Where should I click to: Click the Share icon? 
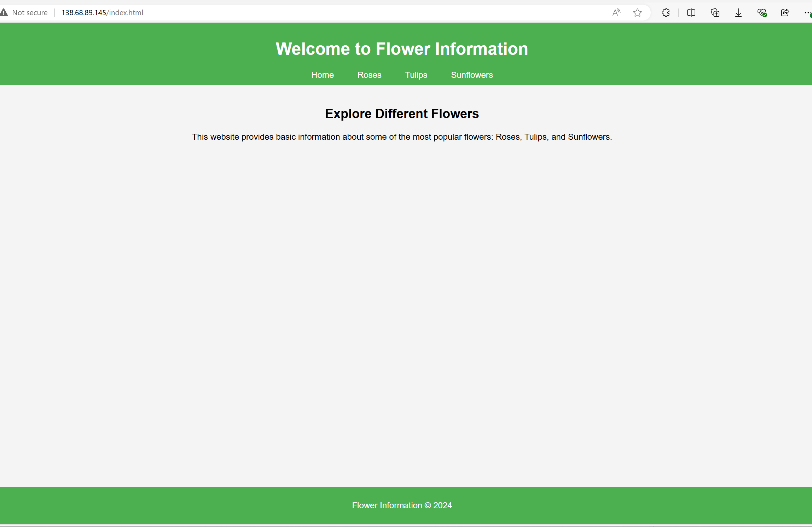click(785, 13)
